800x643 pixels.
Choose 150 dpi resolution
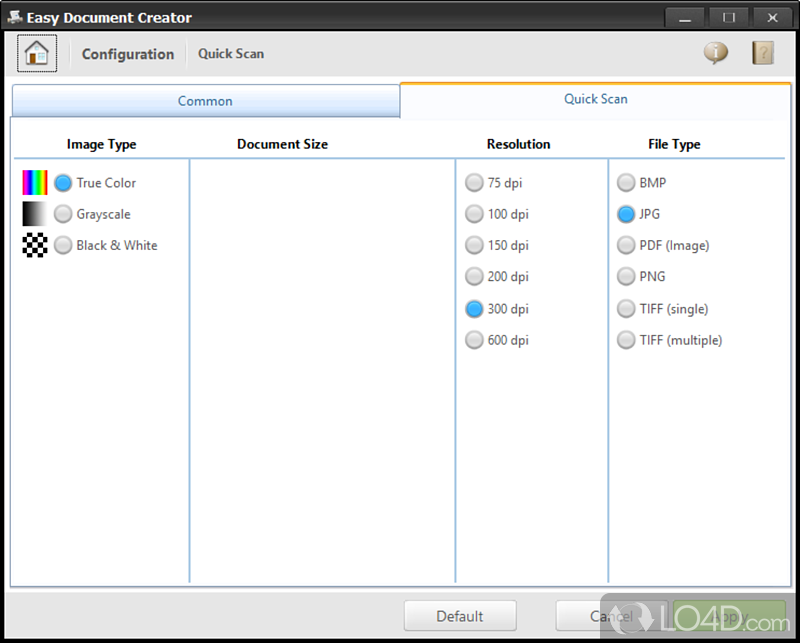click(474, 245)
